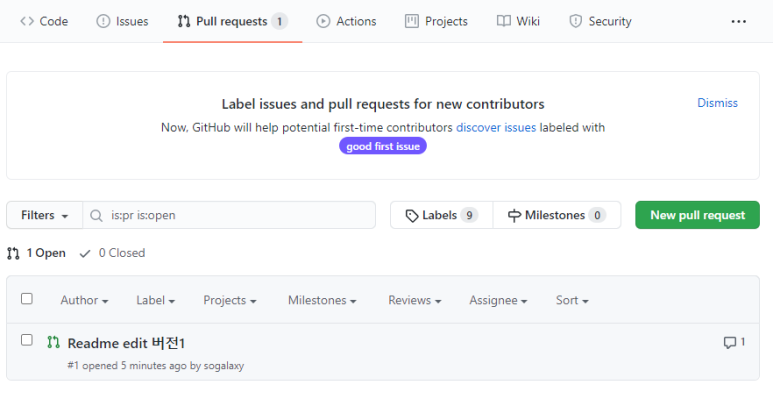Open the Author filter dropdown
Screen dimensions: 773x399
coord(84,300)
